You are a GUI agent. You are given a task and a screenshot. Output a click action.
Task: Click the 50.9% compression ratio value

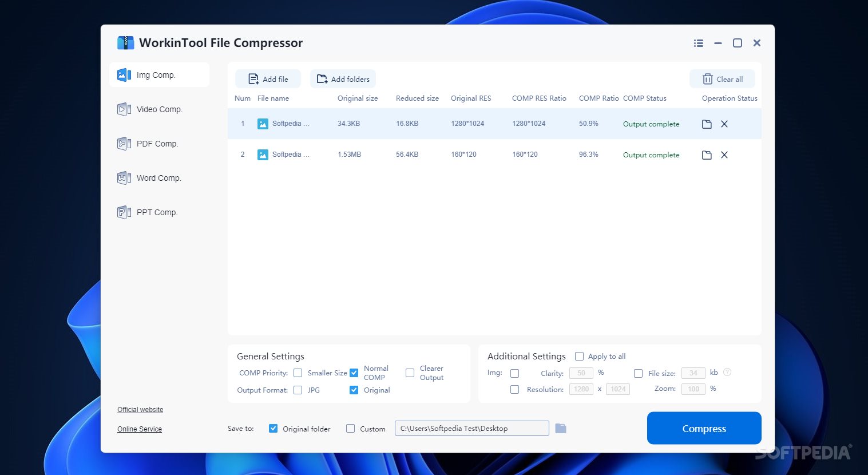588,124
